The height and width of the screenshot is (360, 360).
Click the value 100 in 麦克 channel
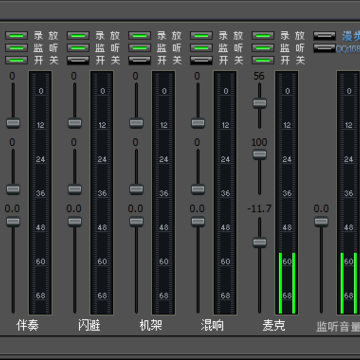(x=259, y=142)
